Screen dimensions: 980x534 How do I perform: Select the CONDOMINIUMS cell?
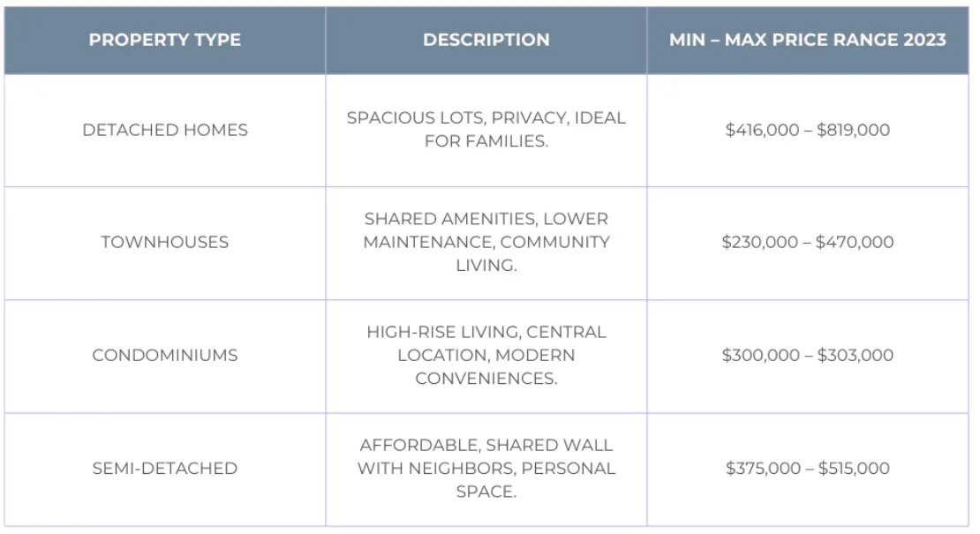tap(165, 355)
